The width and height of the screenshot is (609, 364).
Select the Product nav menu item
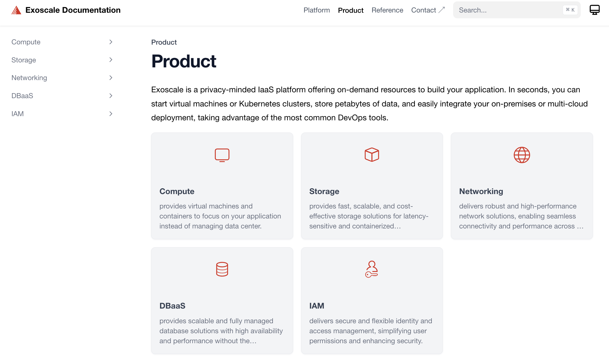pos(351,10)
